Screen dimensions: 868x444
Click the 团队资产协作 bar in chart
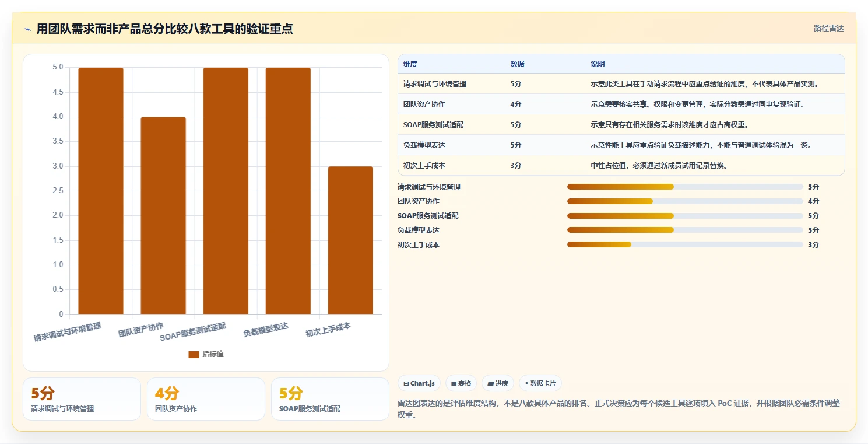[163, 216]
